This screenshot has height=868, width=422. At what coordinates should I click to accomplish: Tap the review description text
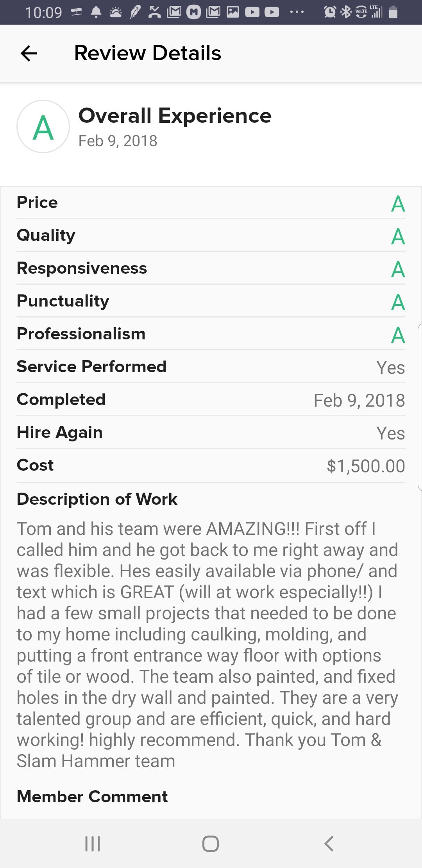tap(207, 645)
